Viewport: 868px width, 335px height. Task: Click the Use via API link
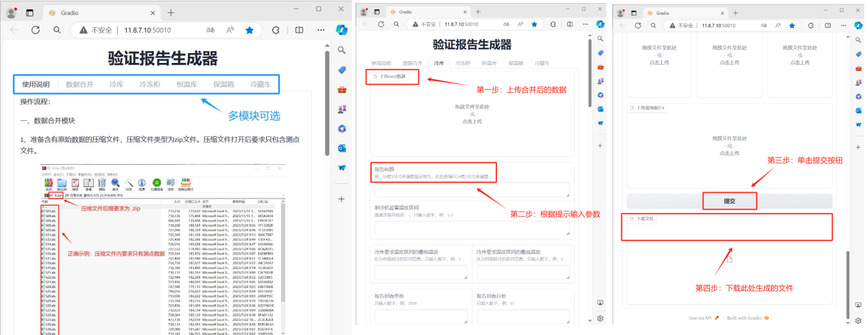tap(704, 318)
